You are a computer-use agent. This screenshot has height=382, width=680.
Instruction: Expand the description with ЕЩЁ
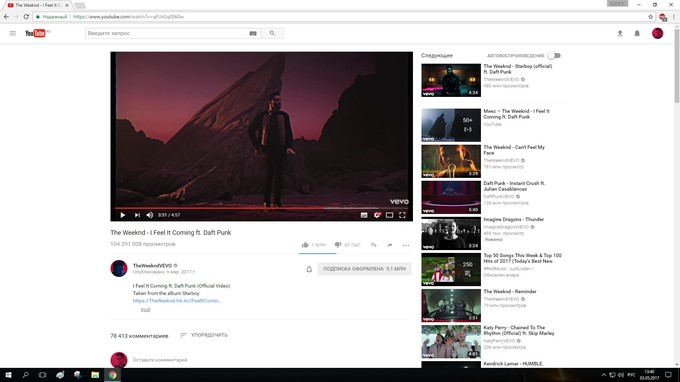pyautogui.click(x=146, y=310)
